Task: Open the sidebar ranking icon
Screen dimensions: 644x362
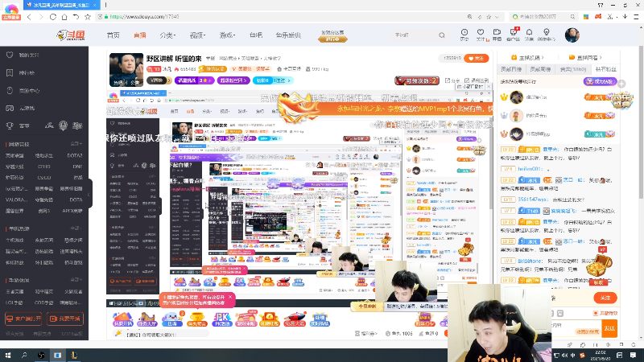Action: click(10, 72)
